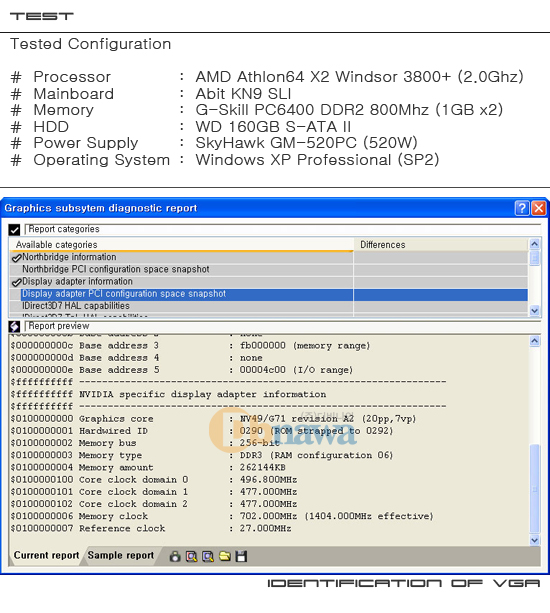Click the Report preview label
Screen dimensions: 550x613
[59, 326]
